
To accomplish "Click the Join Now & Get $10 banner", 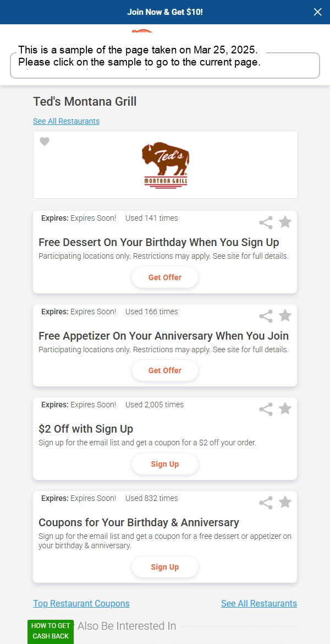I will coord(165,12).
